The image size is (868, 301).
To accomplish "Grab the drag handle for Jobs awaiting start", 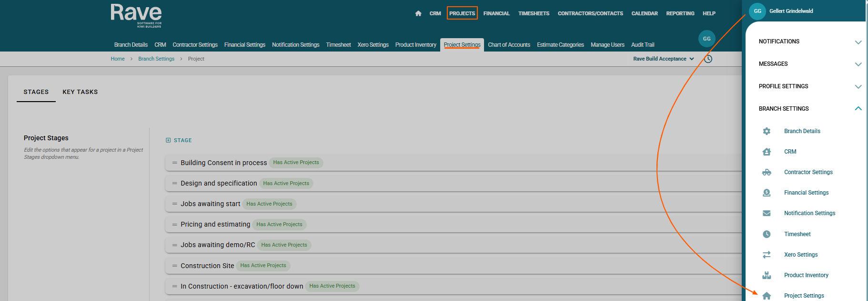I will [x=175, y=204].
